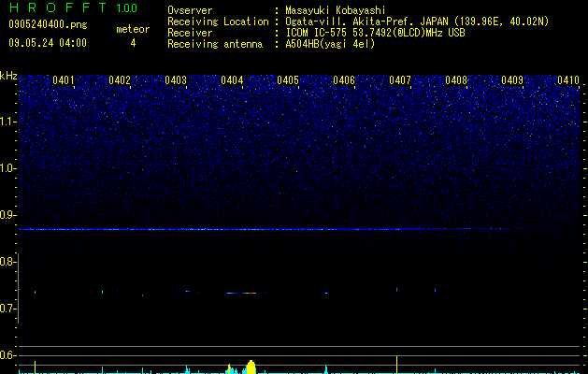The width and height of the screenshot is (588, 374).
Task: Click the horizontal blue carrier line
Action: click(266, 229)
